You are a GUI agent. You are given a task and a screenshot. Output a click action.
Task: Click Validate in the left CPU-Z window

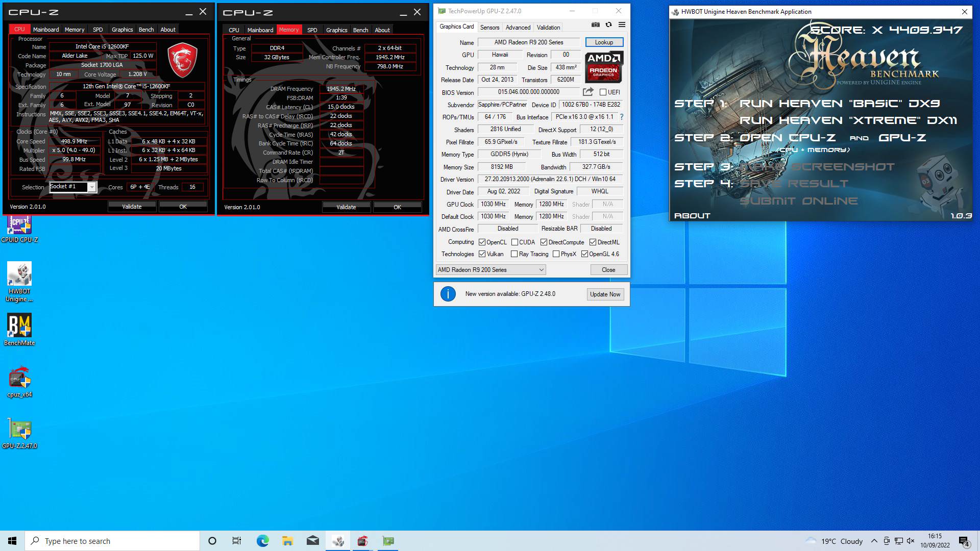(x=132, y=207)
